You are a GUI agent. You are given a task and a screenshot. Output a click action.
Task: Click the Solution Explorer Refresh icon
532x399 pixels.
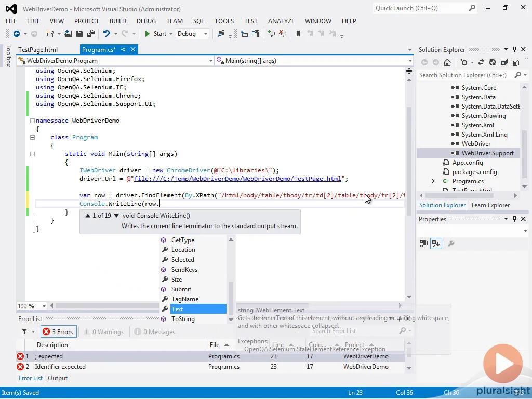[x=493, y=62]
